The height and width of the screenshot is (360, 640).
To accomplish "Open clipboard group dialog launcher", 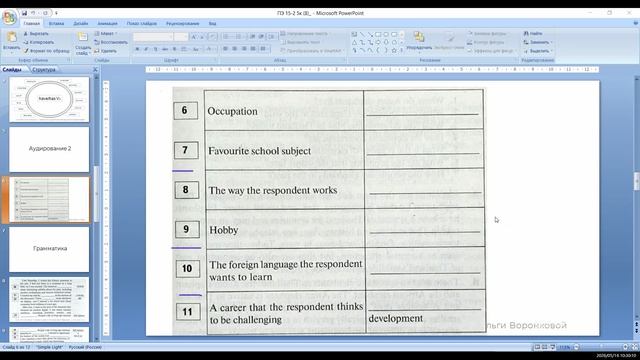I will click(69, 60).
